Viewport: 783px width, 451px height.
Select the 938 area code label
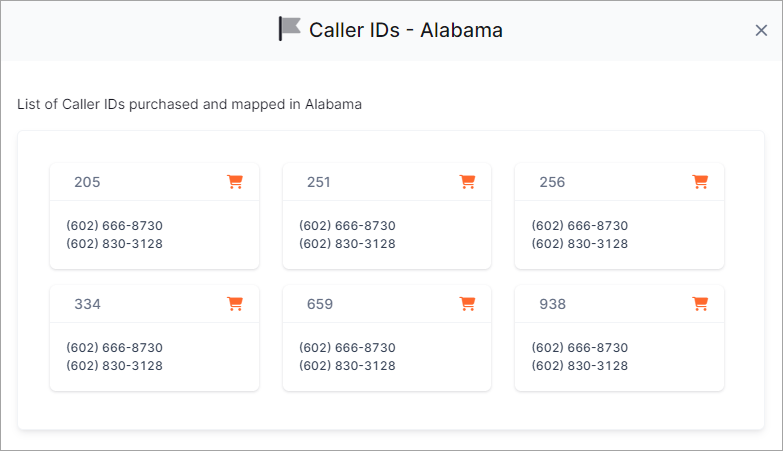pyautogui.click(x=552, y=304)
